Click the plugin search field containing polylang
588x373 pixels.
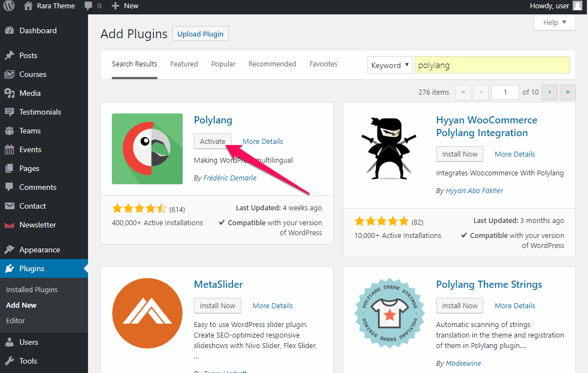click(492, 65)
